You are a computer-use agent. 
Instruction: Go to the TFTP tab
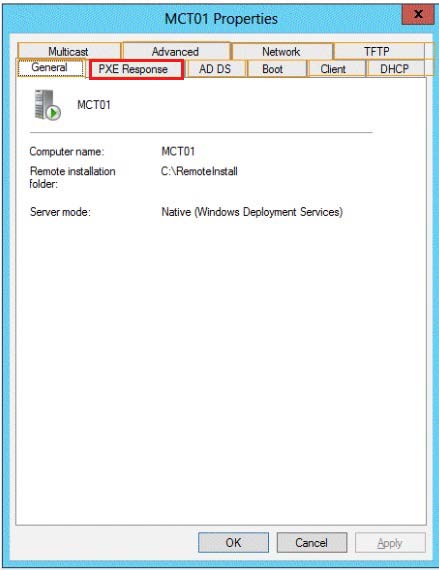point(378,51)
